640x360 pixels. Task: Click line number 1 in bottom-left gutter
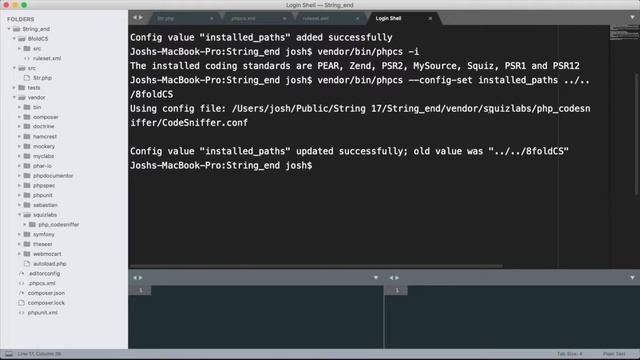[140, 290]
